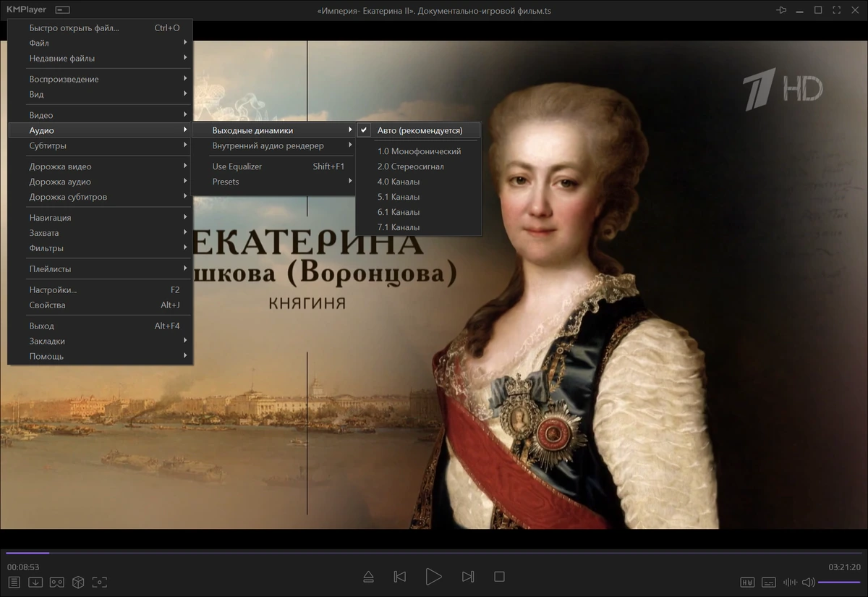
Task: Expand the Вид submenu
Action: click(x=100, y=94)
